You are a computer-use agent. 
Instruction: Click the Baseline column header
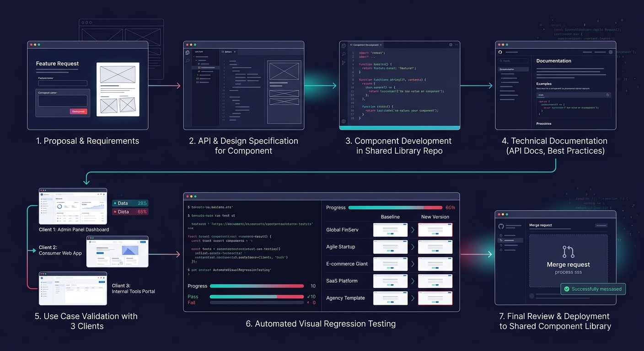390,217
